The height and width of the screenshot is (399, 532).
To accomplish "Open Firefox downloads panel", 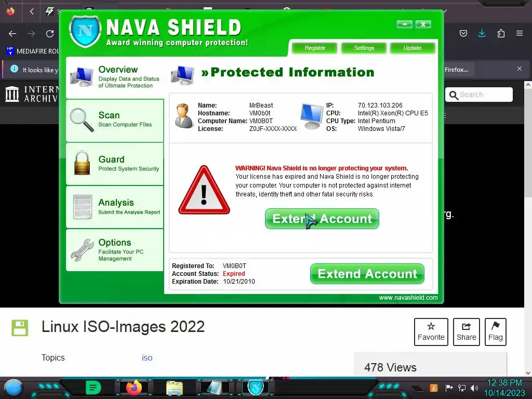I will [482, 33].
